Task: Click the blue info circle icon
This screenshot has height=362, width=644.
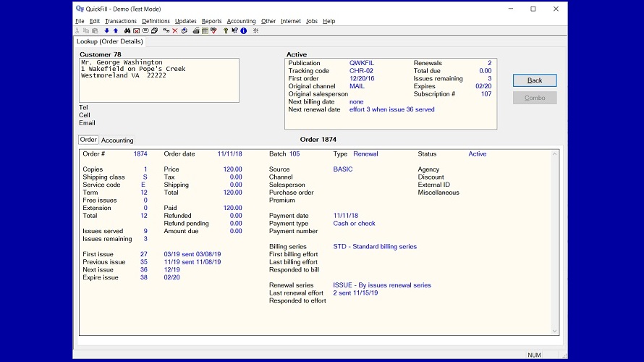Action: tap(244, 31)
